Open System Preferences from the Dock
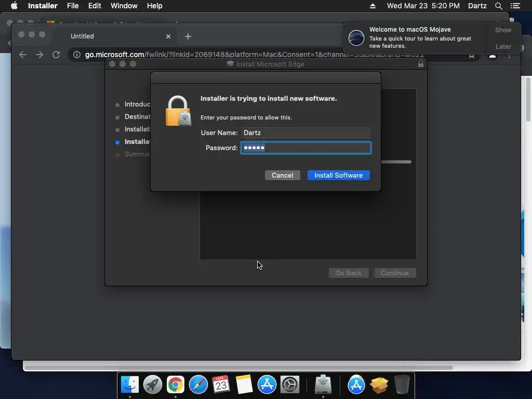The height and width of the screenshot is (399, 532). coord(289,385)
